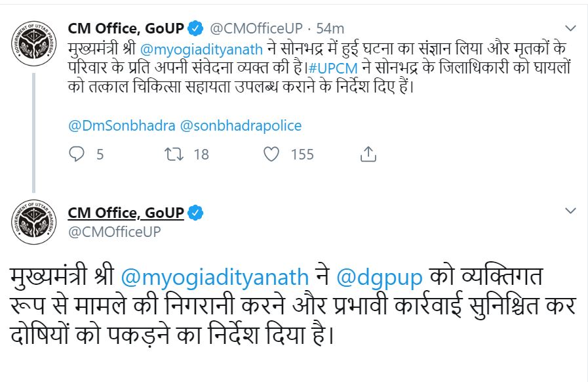Click verified badge on second tweet

[x=195, y=213]
